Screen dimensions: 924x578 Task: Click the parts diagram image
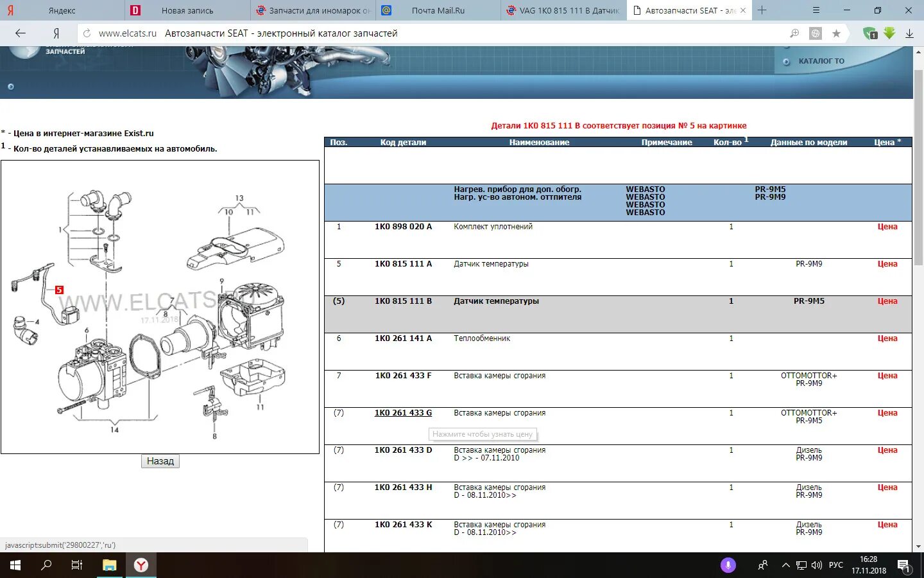pos(160,307)
